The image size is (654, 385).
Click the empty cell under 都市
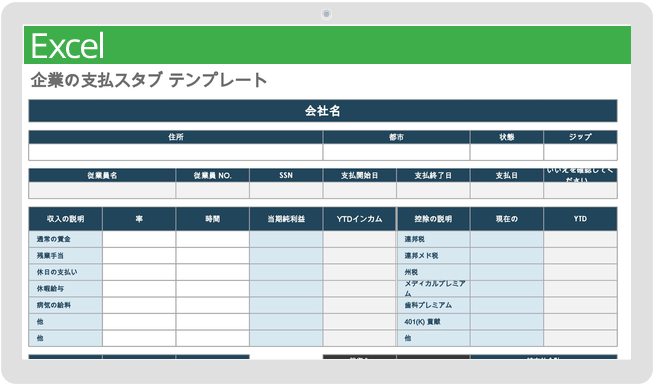[396, 152]
